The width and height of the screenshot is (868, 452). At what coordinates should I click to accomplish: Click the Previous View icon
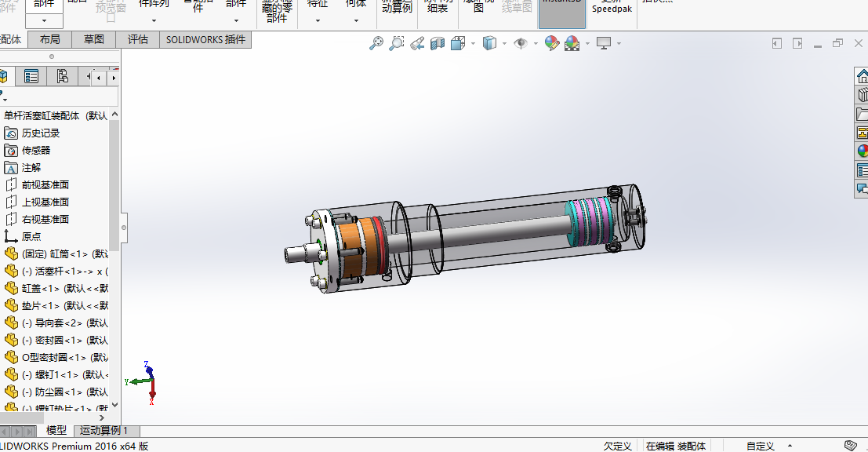[x=417, y=43]
